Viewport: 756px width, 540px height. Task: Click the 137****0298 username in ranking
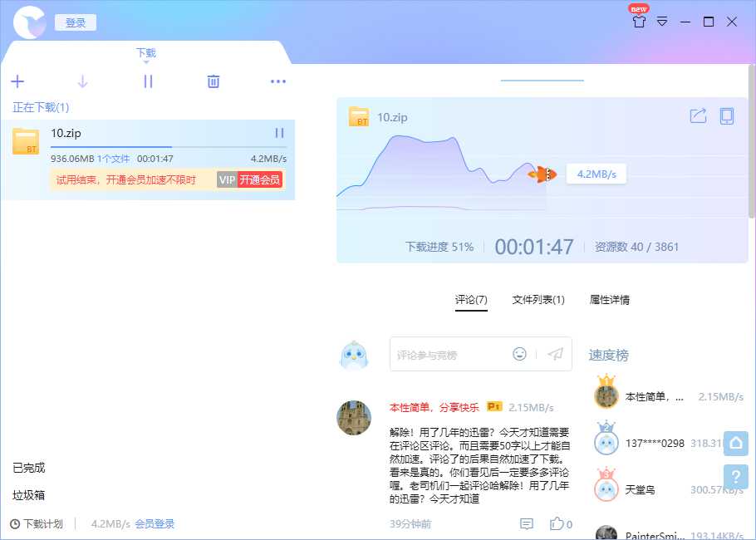click(655, 443)
